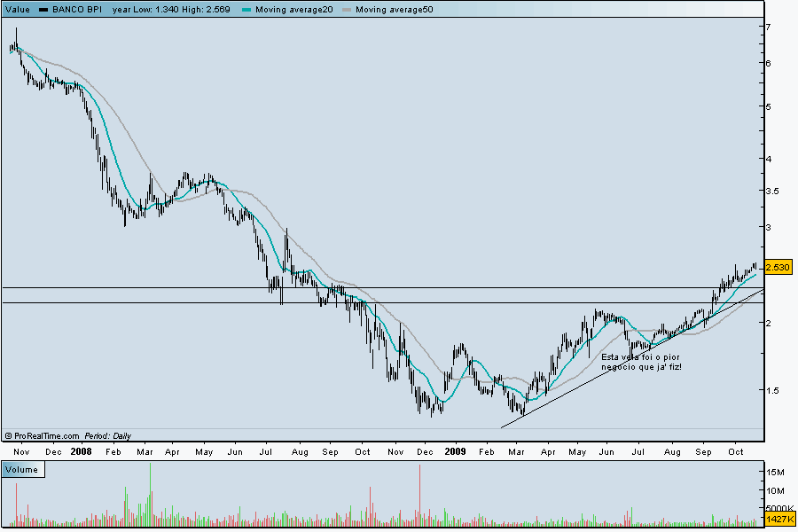Click the Volume panel label

[22, 469]
